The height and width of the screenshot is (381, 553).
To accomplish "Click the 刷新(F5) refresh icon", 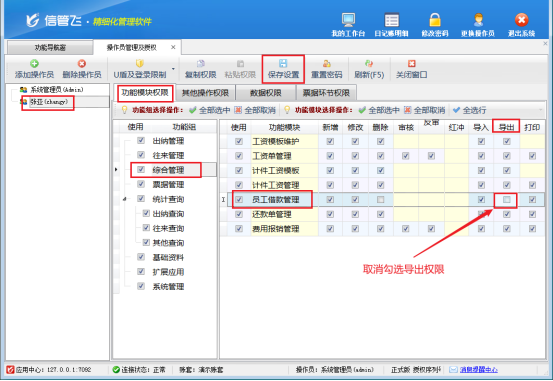I will 369,64.
